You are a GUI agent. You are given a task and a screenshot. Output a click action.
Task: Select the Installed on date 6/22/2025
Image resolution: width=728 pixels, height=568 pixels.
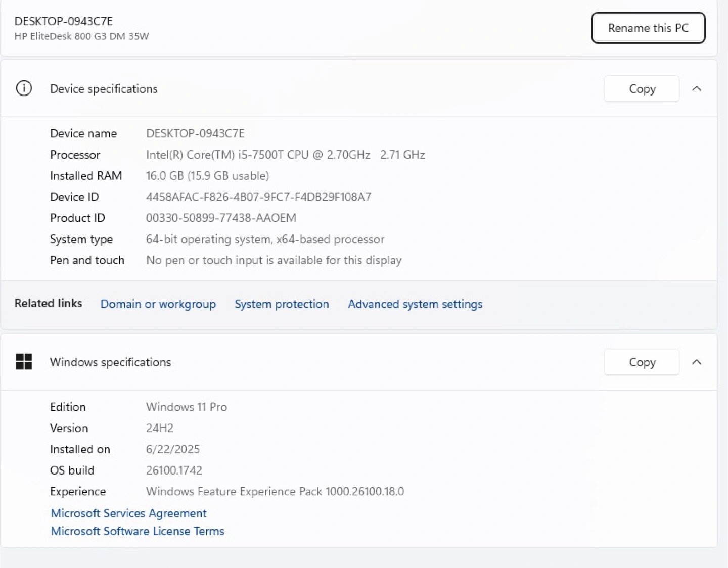173,450
